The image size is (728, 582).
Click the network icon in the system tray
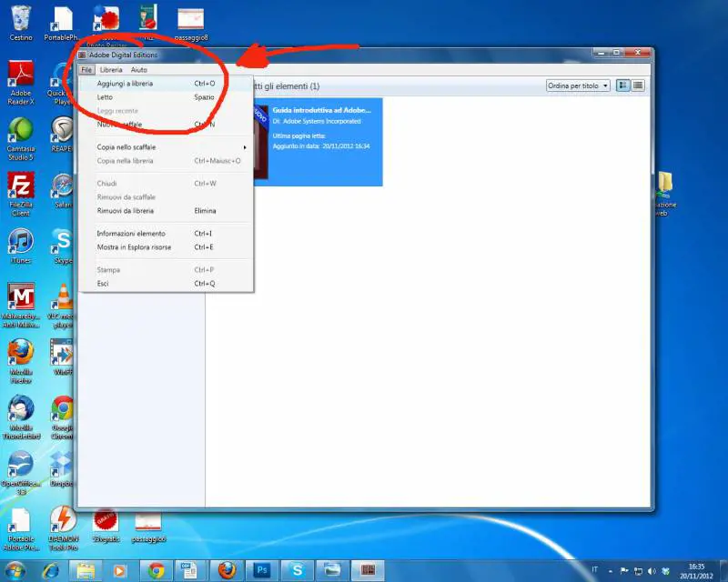pos(639,571)
